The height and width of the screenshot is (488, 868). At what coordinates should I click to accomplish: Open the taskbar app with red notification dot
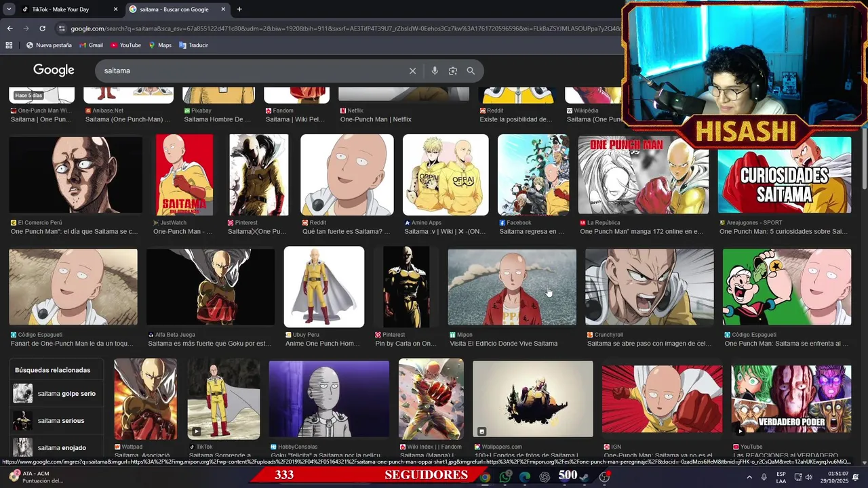click(x=604, y=477)
